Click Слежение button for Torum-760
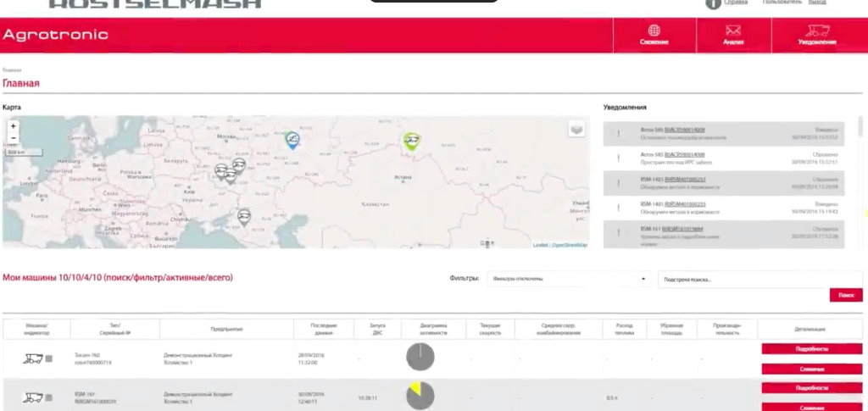Screen dimensions: 868x411 click(812, 369)
